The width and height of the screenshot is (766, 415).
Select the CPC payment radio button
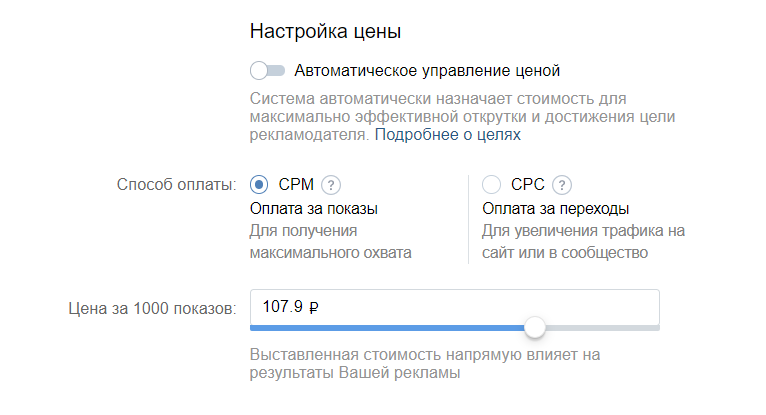point(491,185)
